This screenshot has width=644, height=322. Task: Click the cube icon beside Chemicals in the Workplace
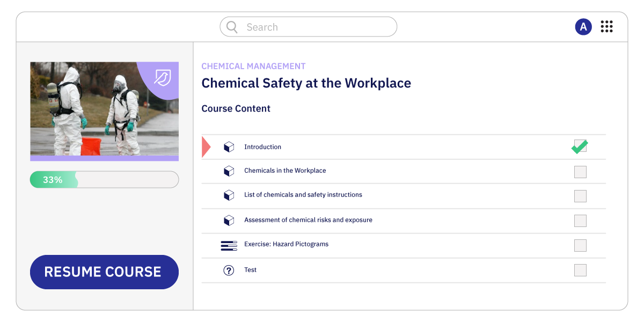click(229, 171)
